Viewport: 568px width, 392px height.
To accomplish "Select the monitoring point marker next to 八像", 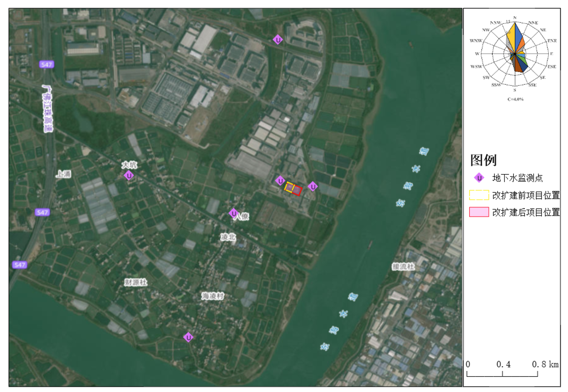I will 233,213.
